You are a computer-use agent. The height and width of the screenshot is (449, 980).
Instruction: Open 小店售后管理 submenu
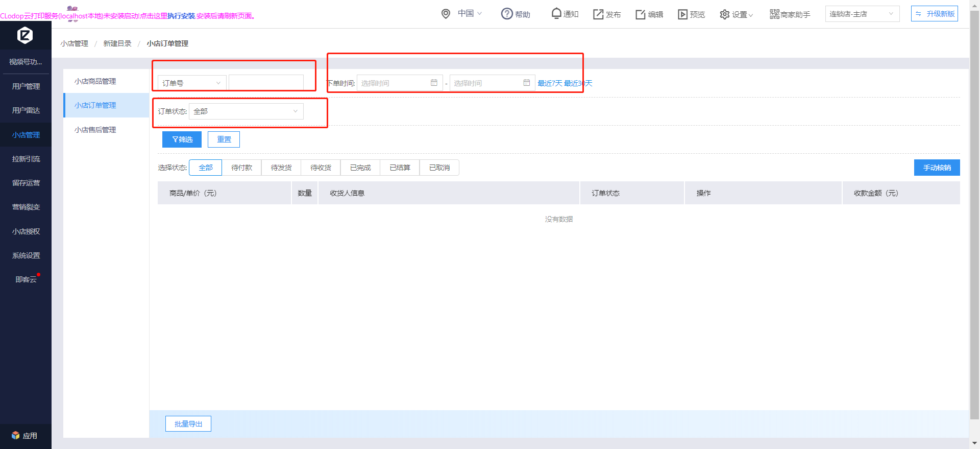(x=106, y=130)
